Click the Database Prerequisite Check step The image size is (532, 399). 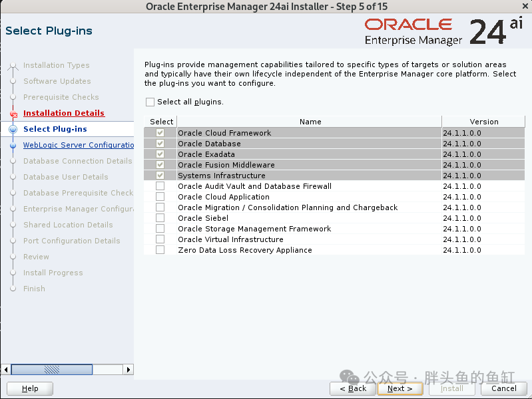[x=79, y=193]
